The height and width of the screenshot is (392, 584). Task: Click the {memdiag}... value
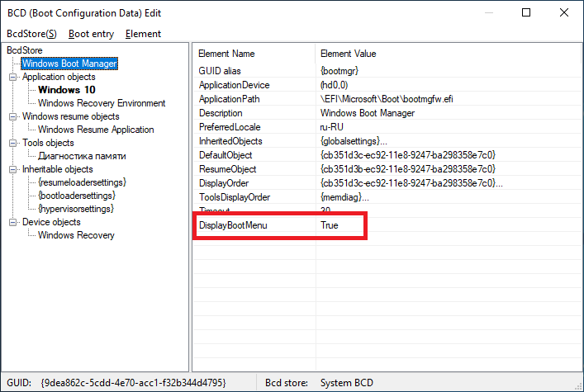click(x=344, y=197)
